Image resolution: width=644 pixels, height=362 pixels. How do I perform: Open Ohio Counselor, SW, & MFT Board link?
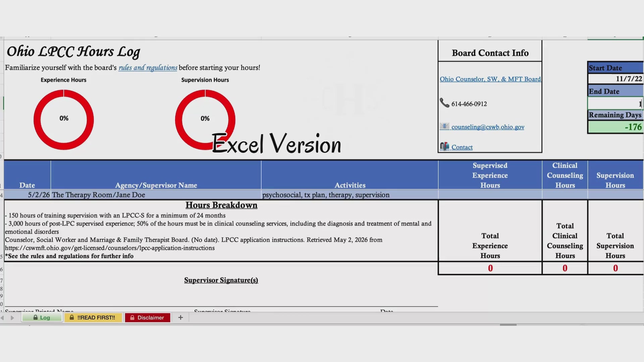point(490,79)
